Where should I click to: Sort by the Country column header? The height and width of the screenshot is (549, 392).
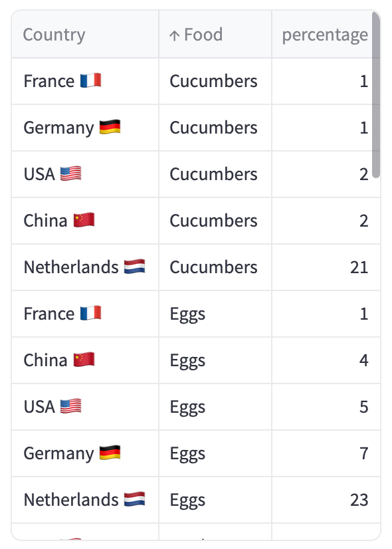tap(85, 35)
